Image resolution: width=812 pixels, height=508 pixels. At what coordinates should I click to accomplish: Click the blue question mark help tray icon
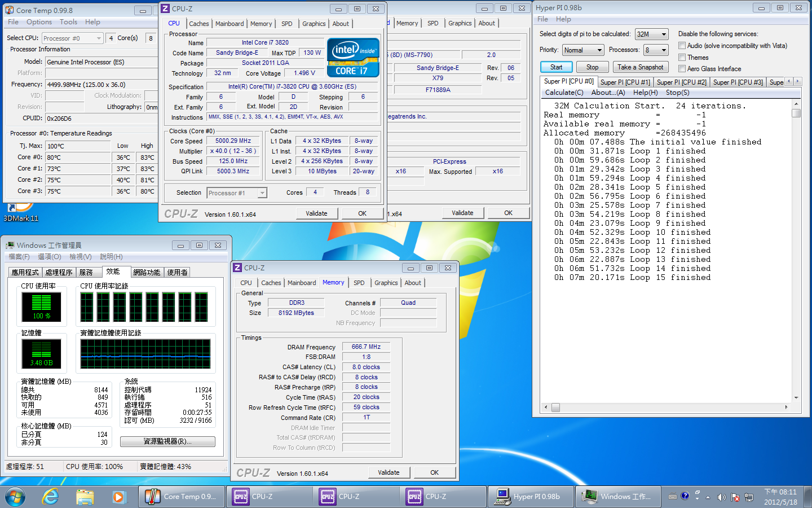click(x=685, y=496)
